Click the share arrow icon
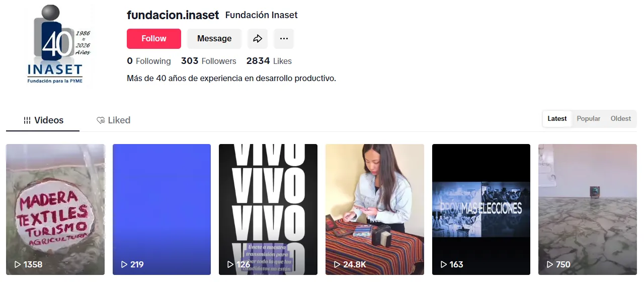Screen dimensions: 644x282 point(258,39)
